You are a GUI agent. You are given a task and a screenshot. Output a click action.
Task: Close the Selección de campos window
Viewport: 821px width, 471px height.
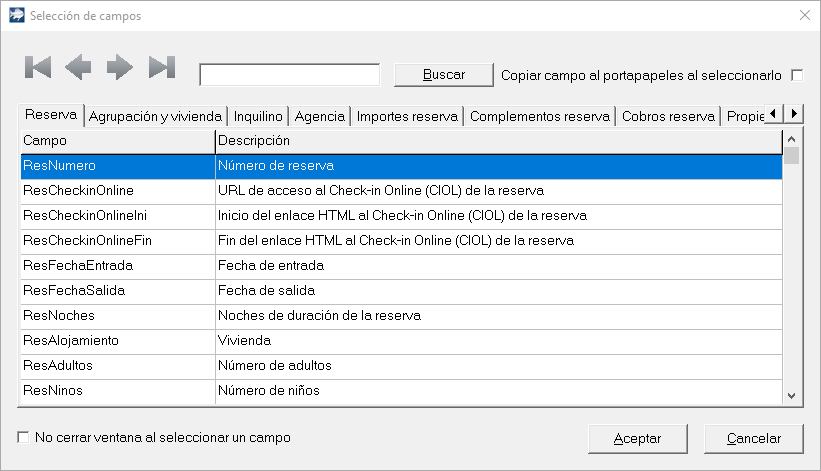804,15
